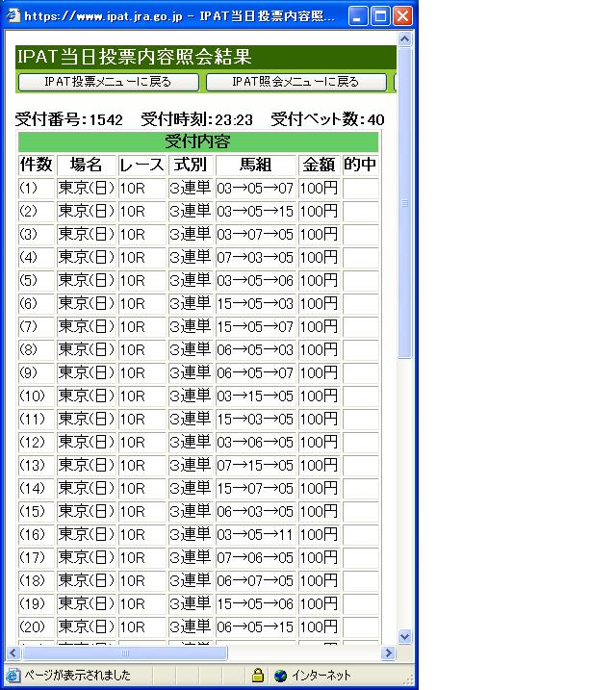The width and height of the screenshot is (616, 690).
Task: Click the 06→07→05 combination cell
Action: pyautogui.click(x=256, y=581)
